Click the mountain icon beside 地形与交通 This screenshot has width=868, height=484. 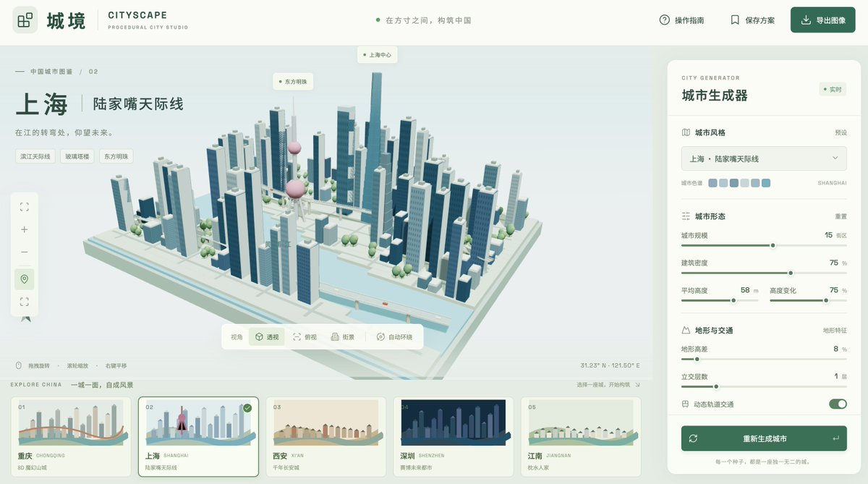pos(686,330)
